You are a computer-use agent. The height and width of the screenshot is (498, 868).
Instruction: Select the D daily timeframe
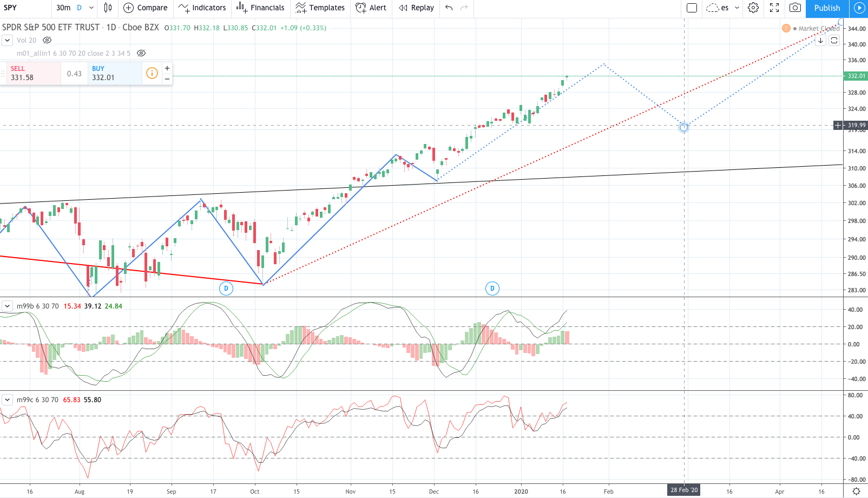tap(80, 8)
